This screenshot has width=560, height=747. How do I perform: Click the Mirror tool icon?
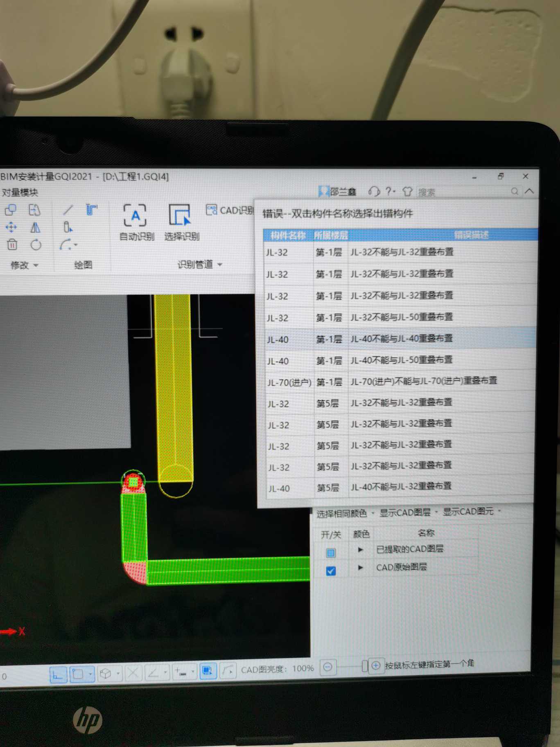[35, 227]
